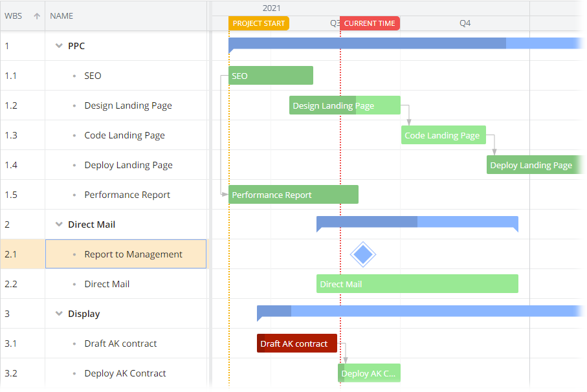Click the Current Time marker label
The image size is (587, 392).
(370, 23)
